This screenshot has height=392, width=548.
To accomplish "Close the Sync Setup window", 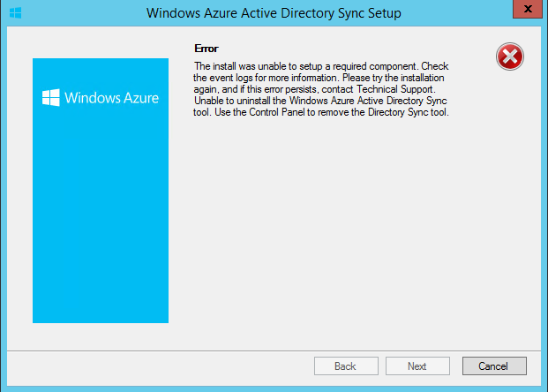I will (x=528, y=9).
